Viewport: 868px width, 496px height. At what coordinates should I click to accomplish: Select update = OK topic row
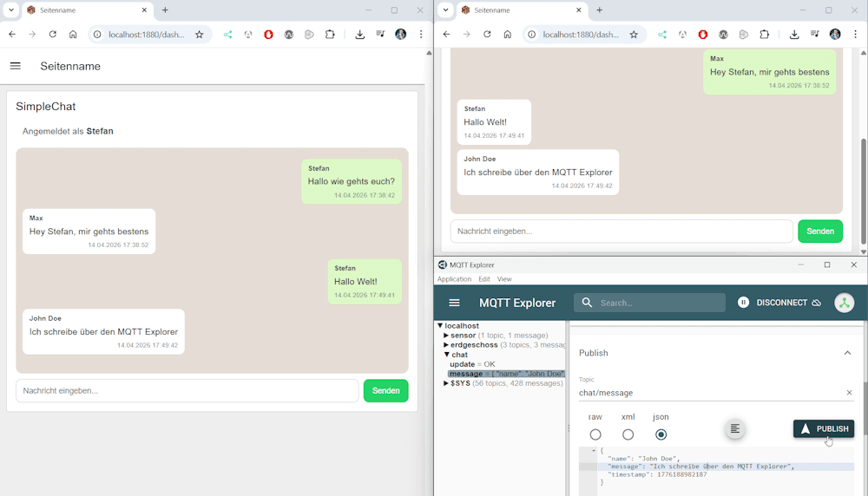coord(472,364)
